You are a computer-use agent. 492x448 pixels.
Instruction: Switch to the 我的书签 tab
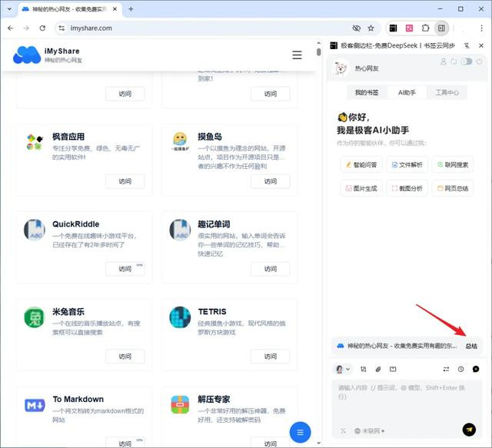pos(367,92)
